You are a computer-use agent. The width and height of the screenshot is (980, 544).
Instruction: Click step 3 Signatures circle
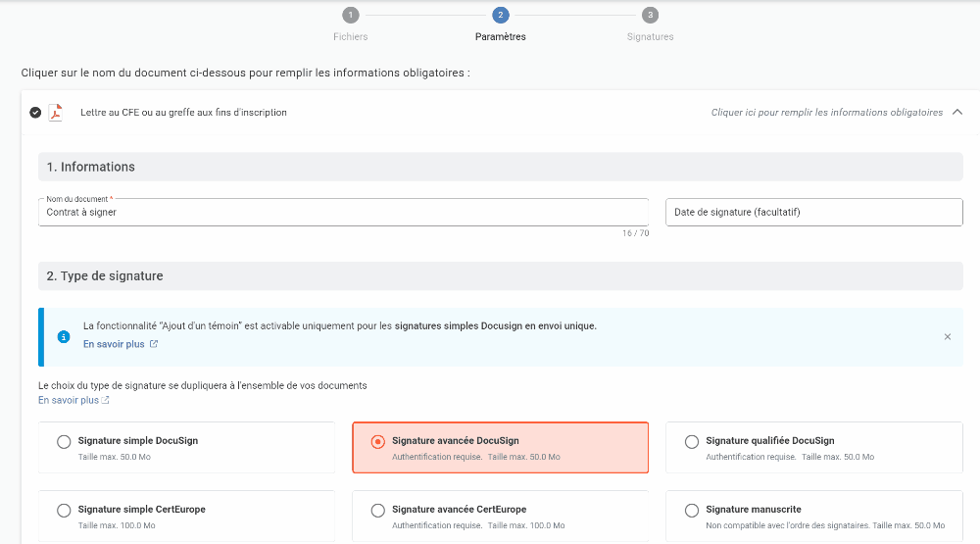650,15
